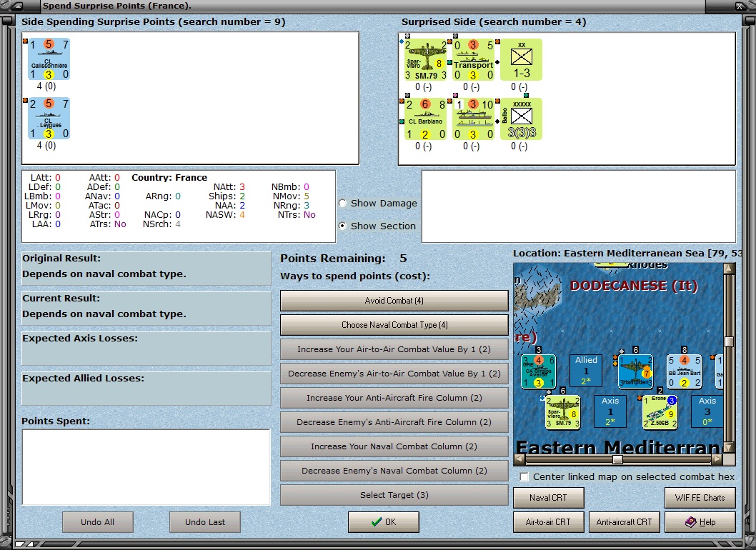The width and height of the screenshot is (756, 550).
Task: Open the WIF FE Charts
Action: (x=700, y=498)
